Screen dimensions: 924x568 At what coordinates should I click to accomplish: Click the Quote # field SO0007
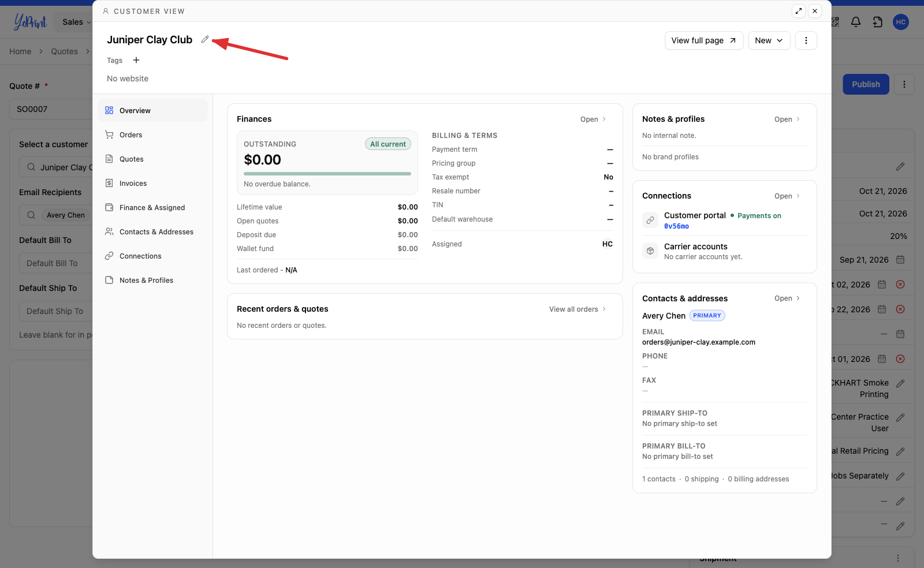51,109
